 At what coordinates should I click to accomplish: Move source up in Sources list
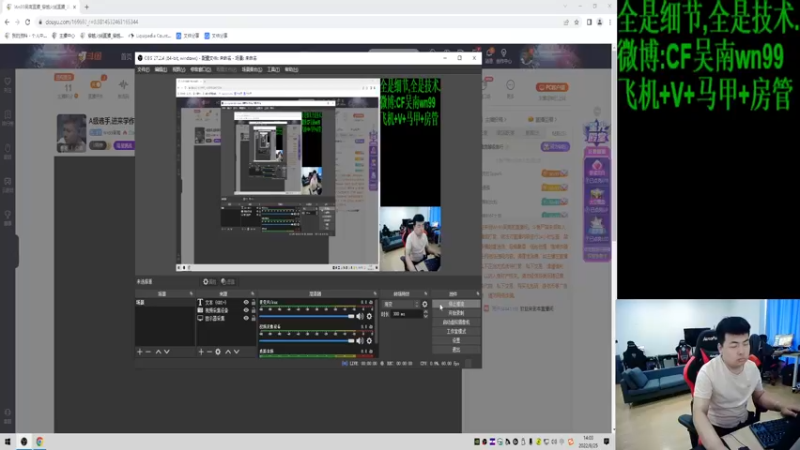[228, 352]
